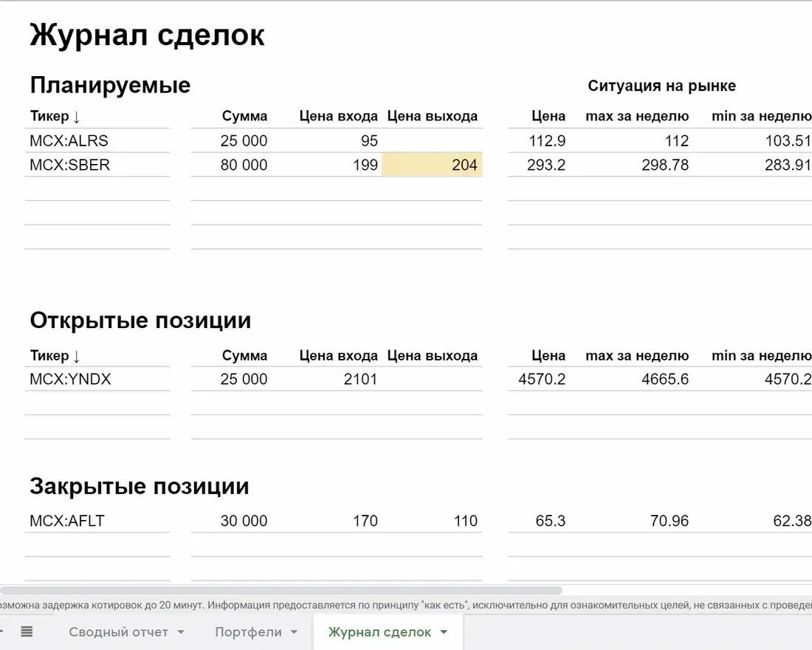Click the Цена входа header in Планируемые
Image resolution: width=812 pixels, height=650 pixels.
pyautogui.click(x=339, y=116)
